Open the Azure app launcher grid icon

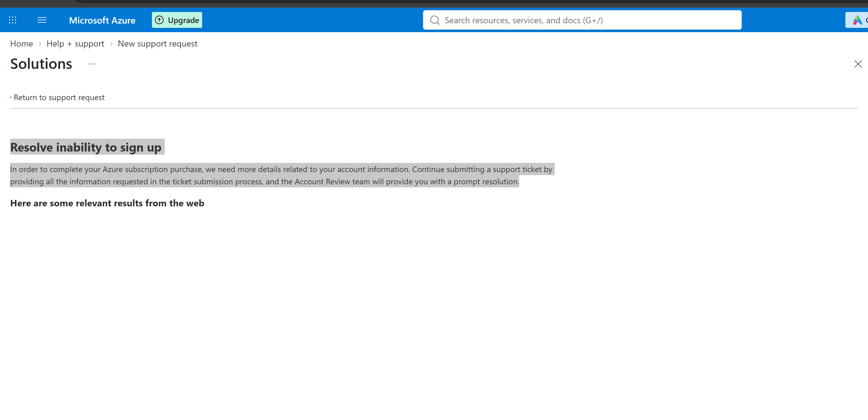[13, 20]
